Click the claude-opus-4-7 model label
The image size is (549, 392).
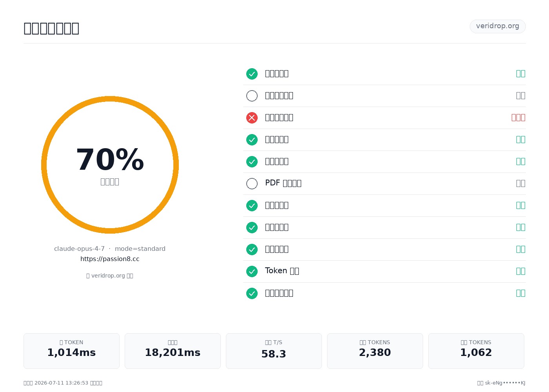[x=79, y=249]
